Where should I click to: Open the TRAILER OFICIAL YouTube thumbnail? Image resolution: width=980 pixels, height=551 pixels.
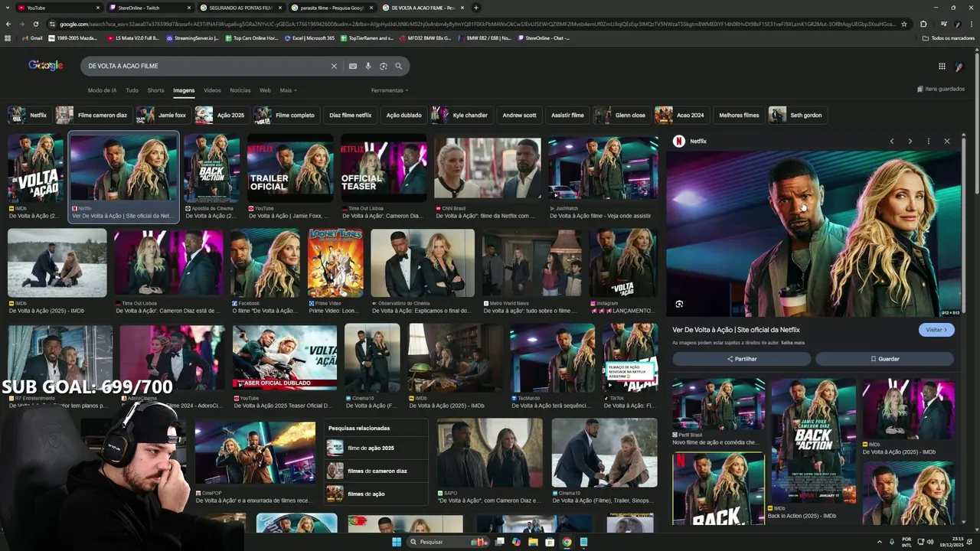pos(290,167)
